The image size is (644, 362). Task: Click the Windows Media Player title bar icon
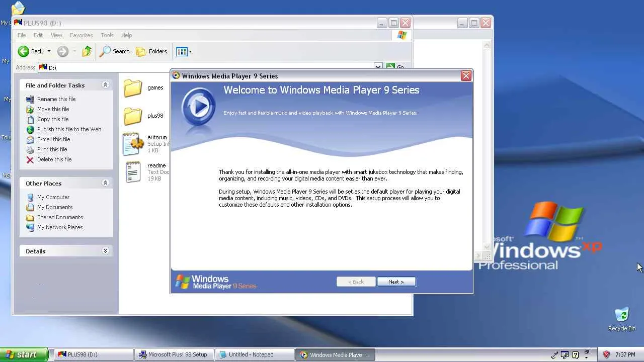[x=176, y=75]
